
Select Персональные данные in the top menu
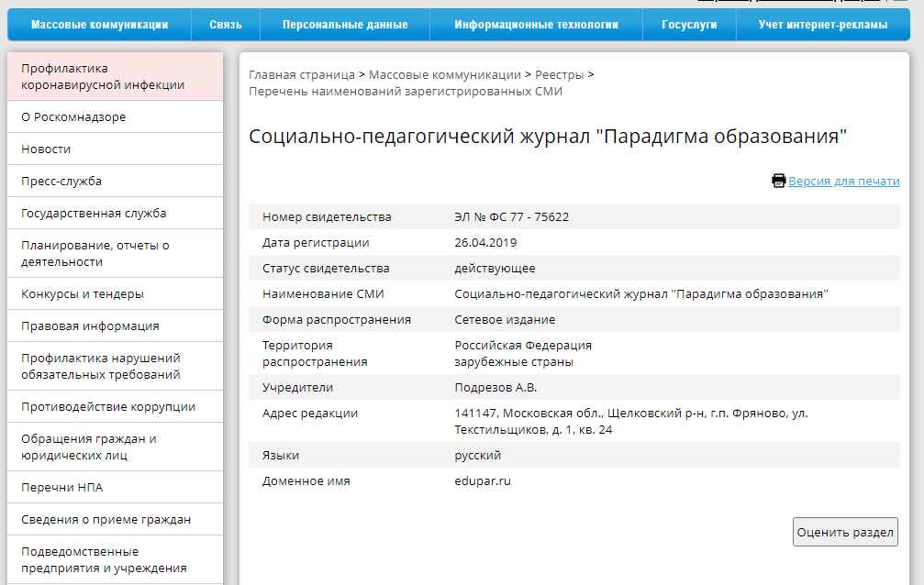(x=345, y=25)
